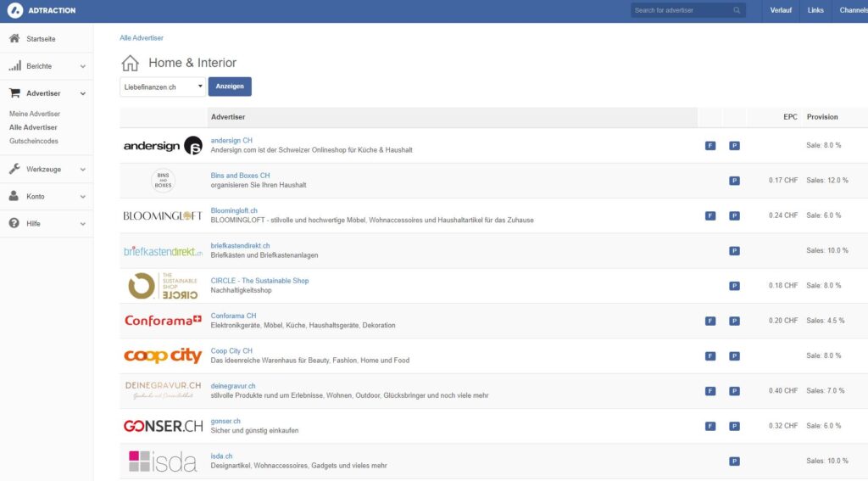
Task: Click the Adtraction logo icon
Action: coord(15,10)
